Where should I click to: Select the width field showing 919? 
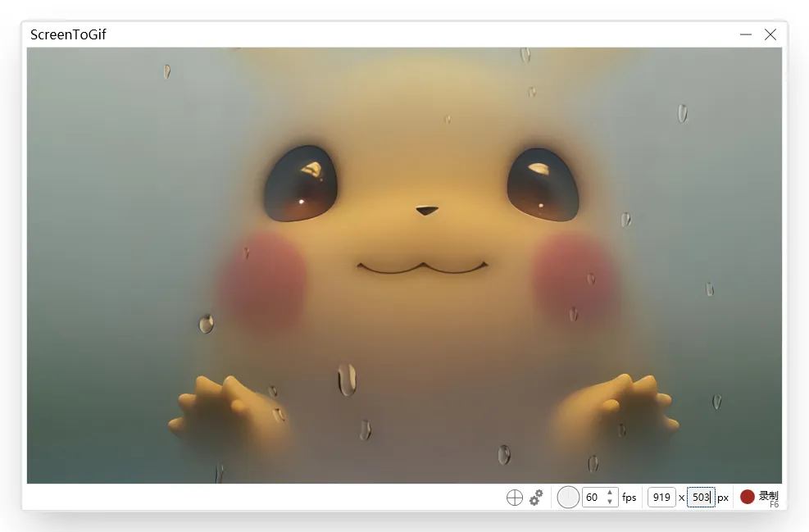click(661, 498)
